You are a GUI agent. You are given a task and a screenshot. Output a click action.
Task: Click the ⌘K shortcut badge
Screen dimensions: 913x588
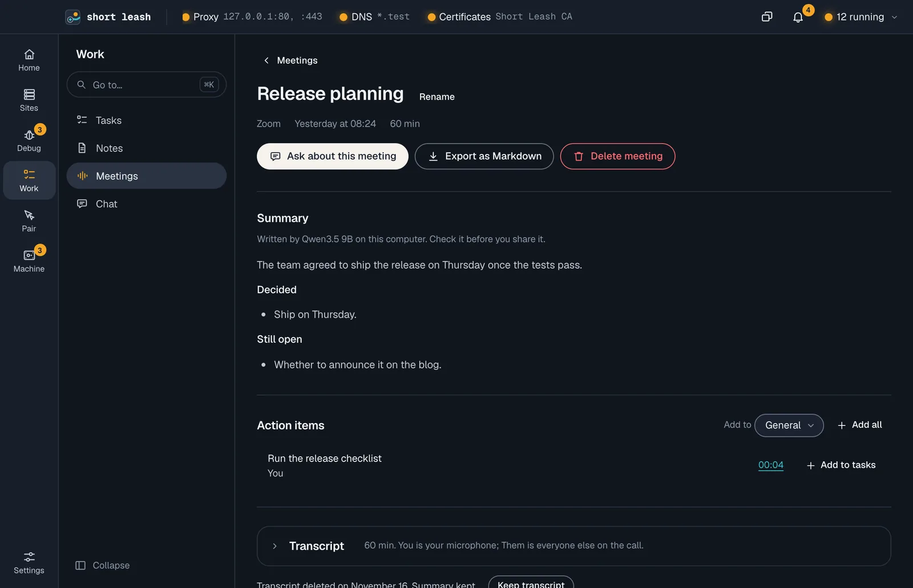[x=209, y=84]
